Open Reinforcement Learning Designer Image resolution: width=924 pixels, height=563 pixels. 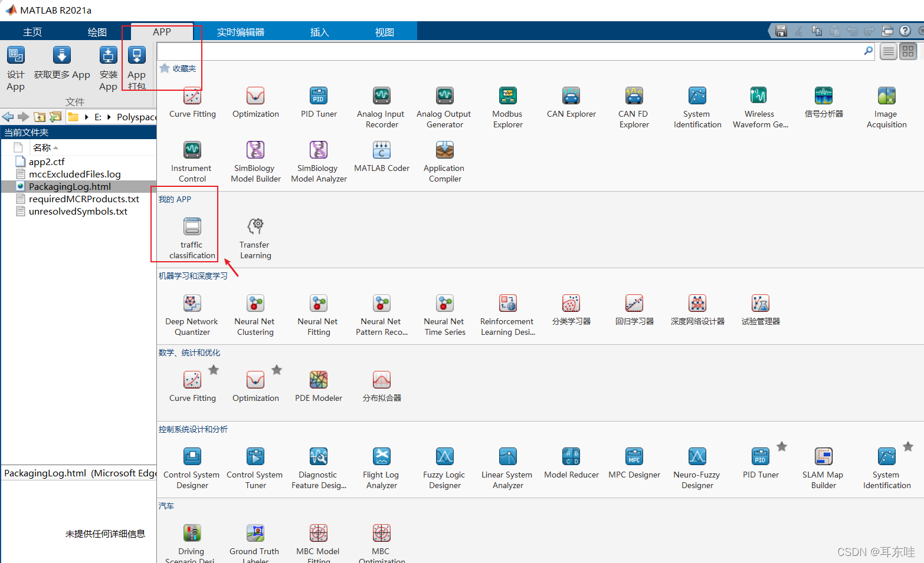pos(507,315)
